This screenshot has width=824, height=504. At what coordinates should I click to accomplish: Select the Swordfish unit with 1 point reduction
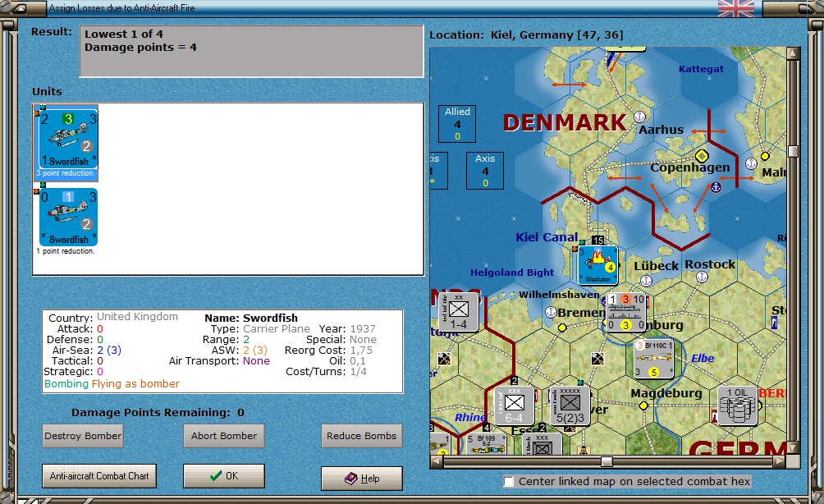(x=66, y=221)
